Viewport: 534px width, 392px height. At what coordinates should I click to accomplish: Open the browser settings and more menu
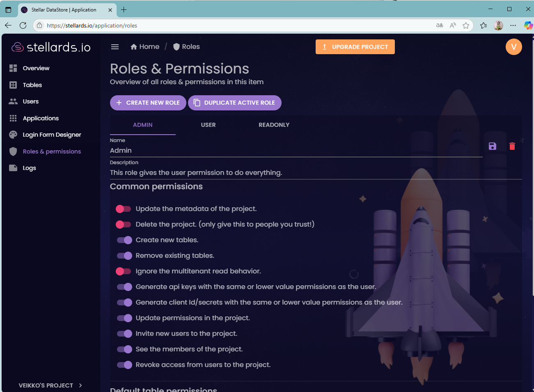[x=513, y=25]
